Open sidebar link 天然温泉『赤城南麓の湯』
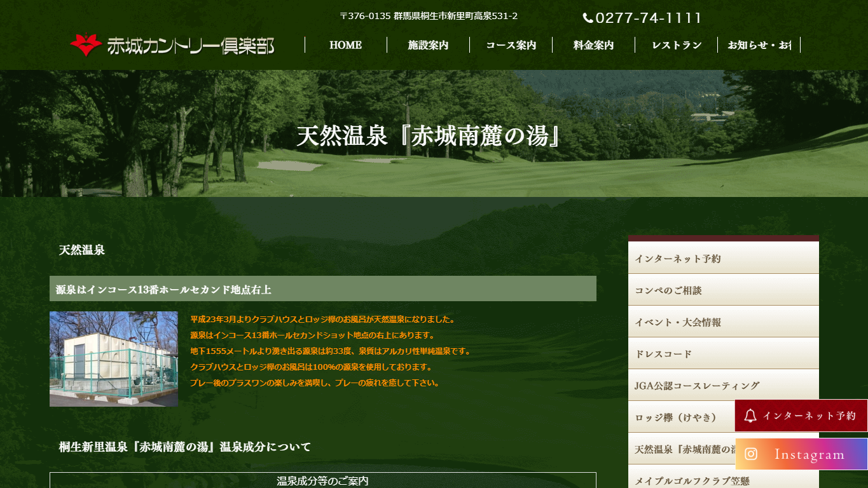 [x=681, y=449]
